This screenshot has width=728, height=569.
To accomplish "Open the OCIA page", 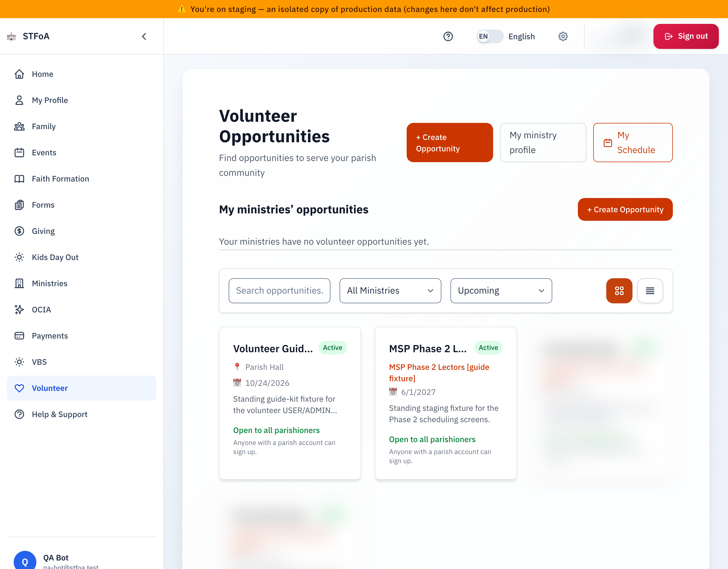I will pos(81,310).
